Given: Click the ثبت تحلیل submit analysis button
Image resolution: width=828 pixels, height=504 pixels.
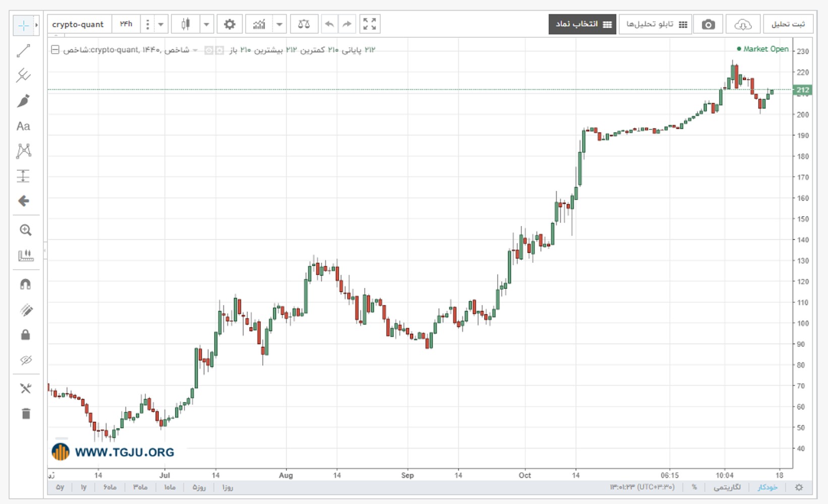Looking at the screenshot, I should click(788, 24).
